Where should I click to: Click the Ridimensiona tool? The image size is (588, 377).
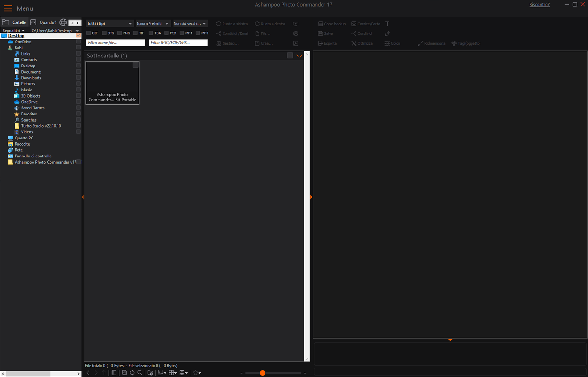(431, 43)
